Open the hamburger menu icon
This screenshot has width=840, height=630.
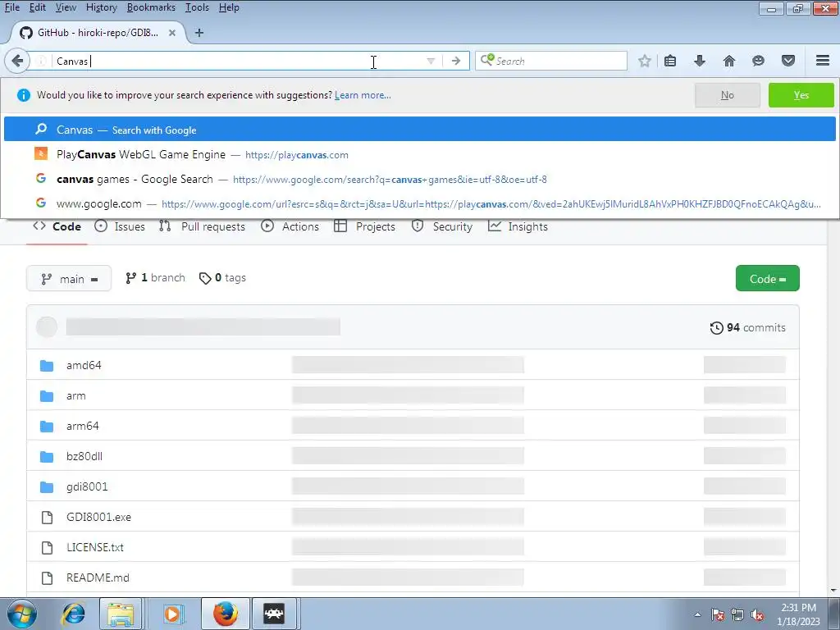[x=823, y=61]
